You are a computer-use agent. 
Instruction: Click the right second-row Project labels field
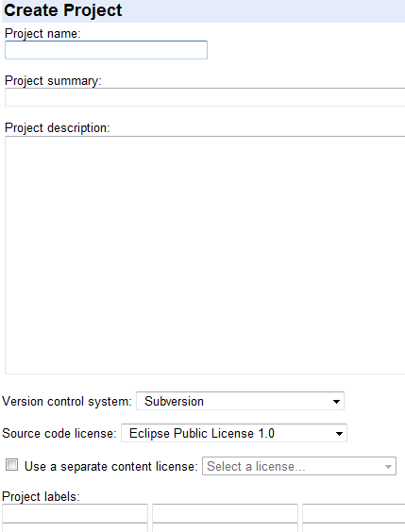(x=353, y=527)
